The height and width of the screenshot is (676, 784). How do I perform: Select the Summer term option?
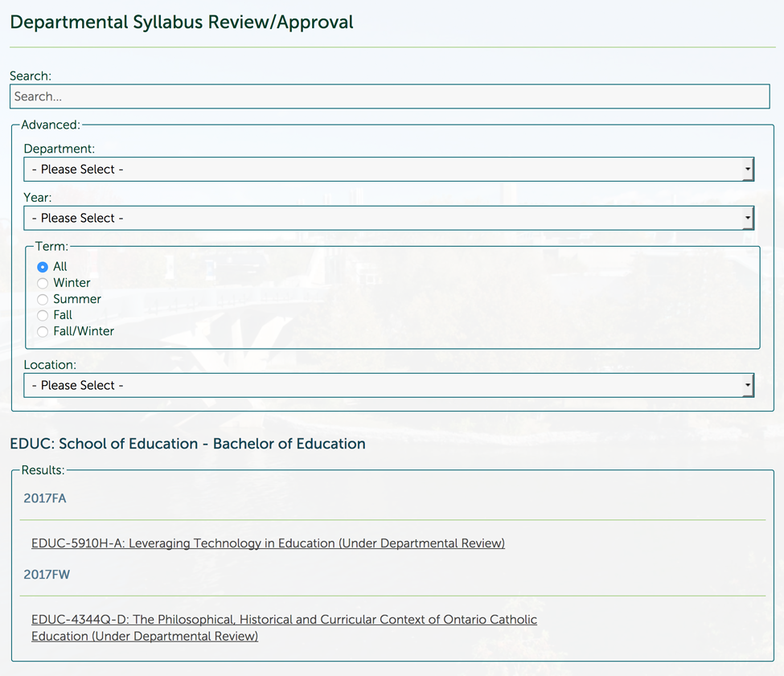42,299
